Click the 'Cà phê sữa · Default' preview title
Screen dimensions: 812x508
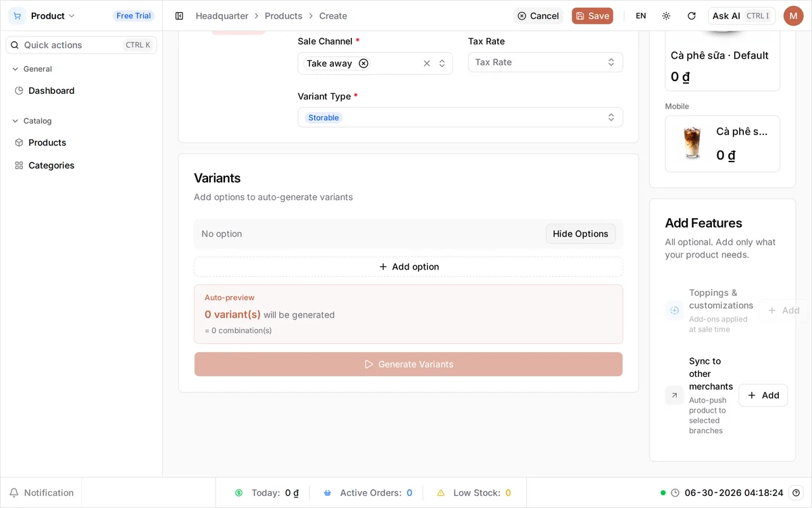[x=719, y=55]
